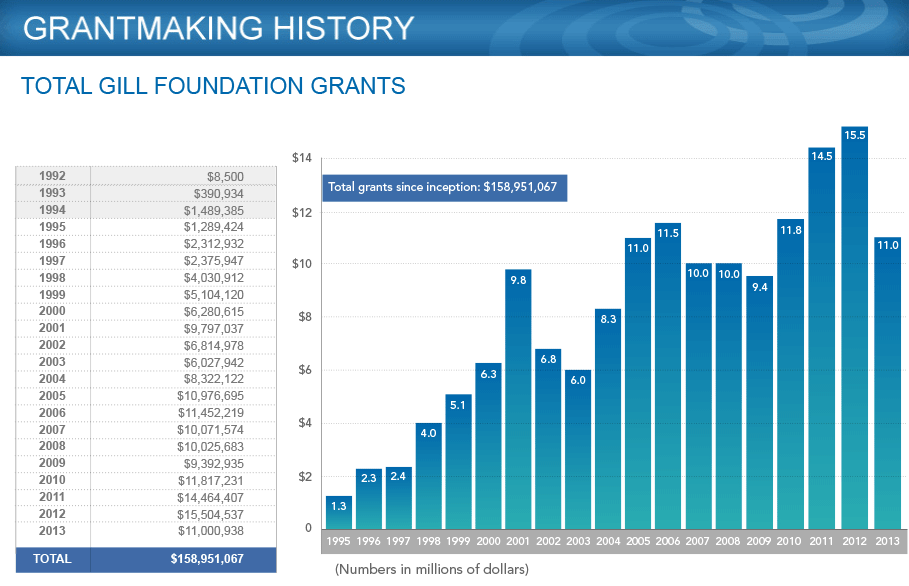Select table value $1,289,424
The image size is (909, 586).
(213, 227)
